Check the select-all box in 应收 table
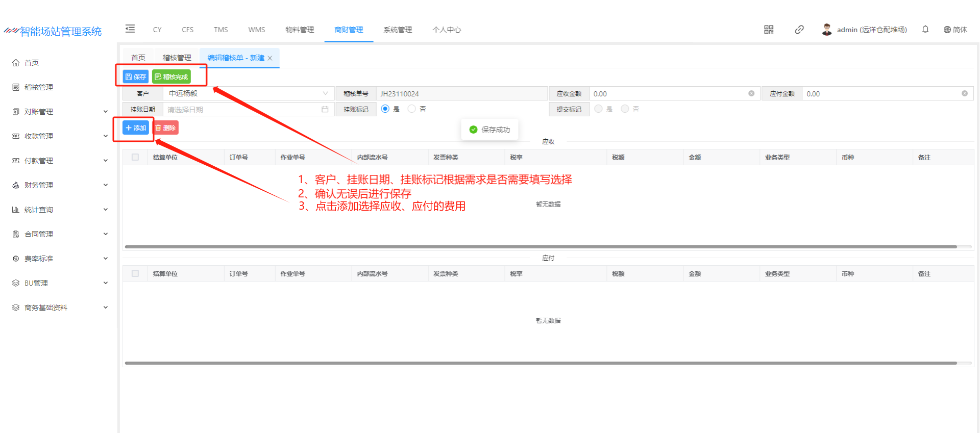The height and width of the screenshot is (433, 980). 135,158
